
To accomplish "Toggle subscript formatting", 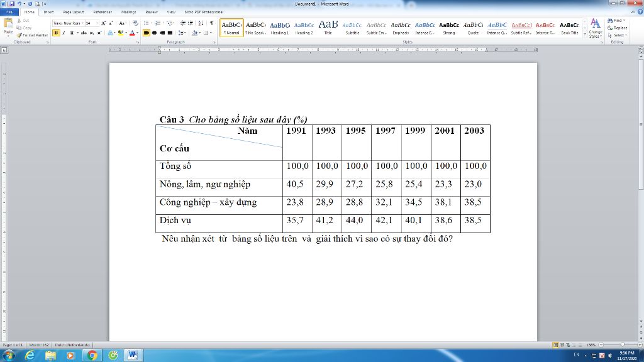I will (x=92, y=33).
